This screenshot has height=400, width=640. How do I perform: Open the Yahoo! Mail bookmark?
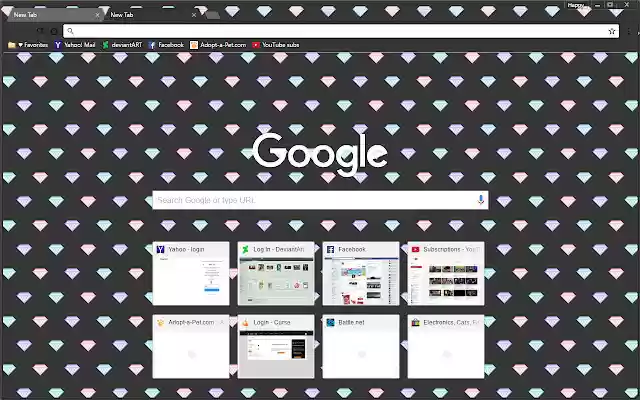tap(75, 45)
